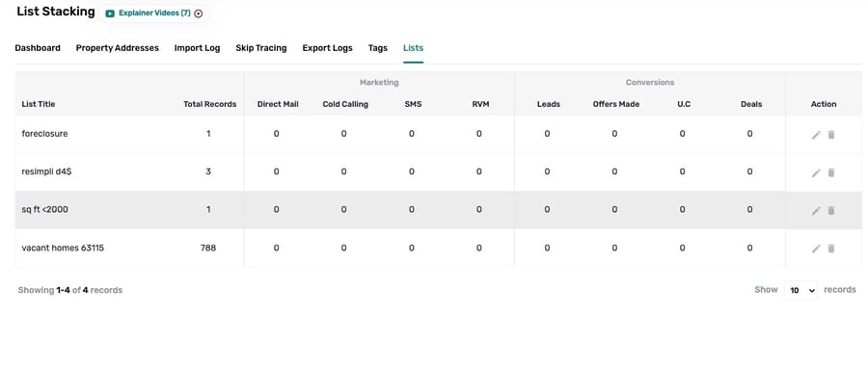Switch to the Tags tab
868x367 pixels.
[377, 48]
